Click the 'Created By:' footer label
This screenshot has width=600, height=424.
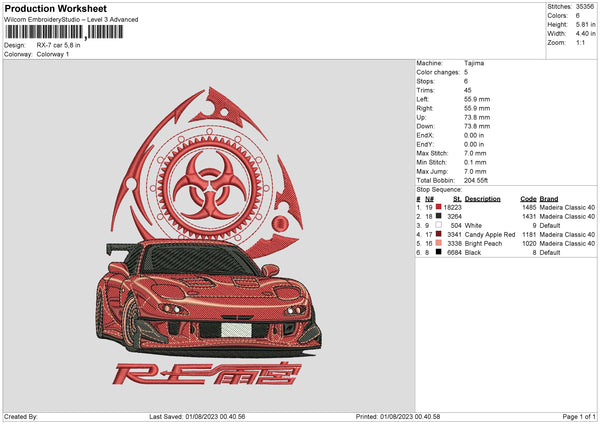tap(21, 416)
